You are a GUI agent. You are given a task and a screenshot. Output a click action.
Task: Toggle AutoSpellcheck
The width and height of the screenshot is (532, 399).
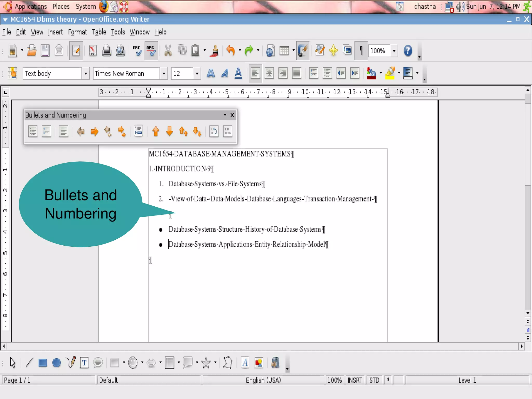click(151, 50)
